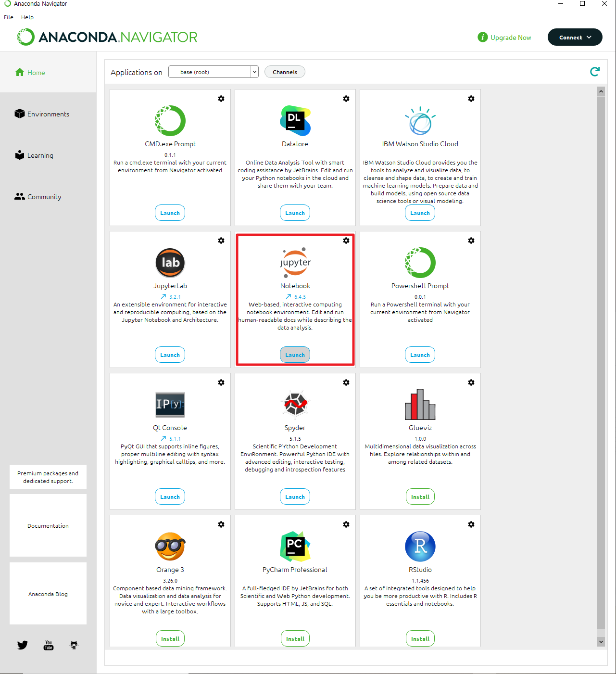This screenshot has width=616, height=674.
Task: Open Anaconda Twitter link icon
Action: coord(23,645)
